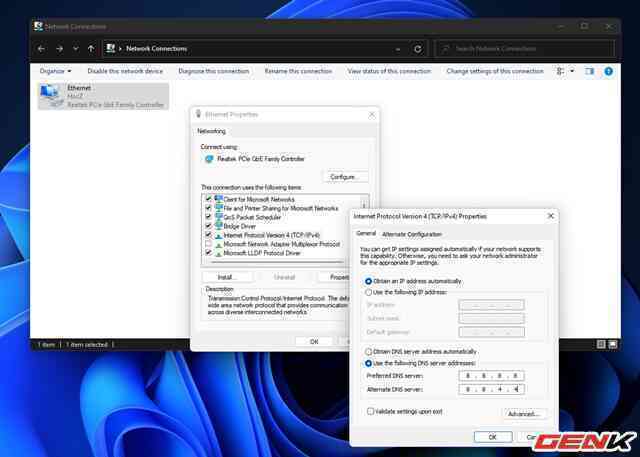Refresh the Network Connections view
640x457 pixels.
pos(418,49)
